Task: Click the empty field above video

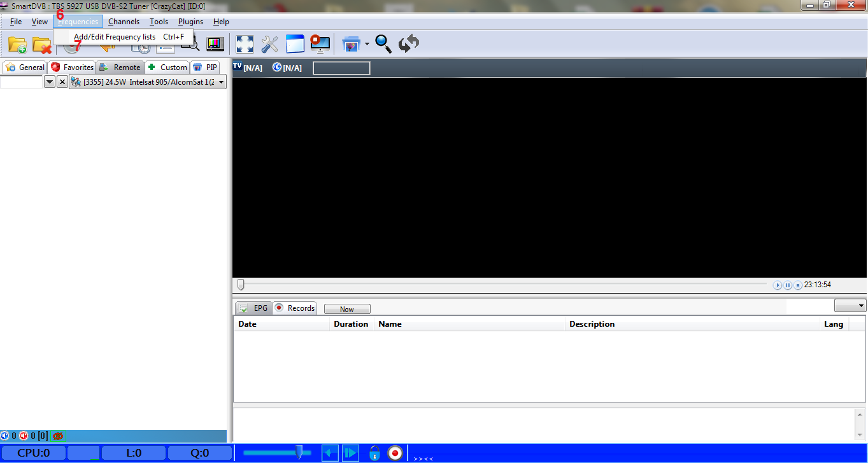Action: 341,68
